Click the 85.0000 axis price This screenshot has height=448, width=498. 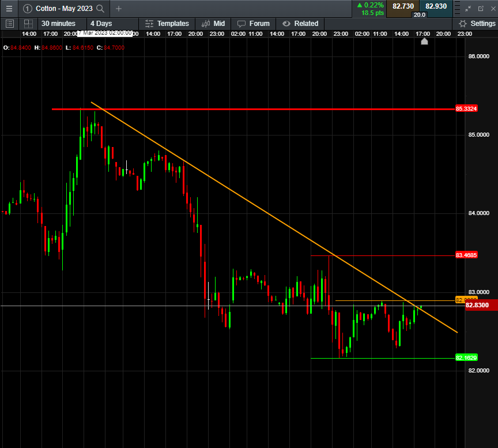pos(479,134)
